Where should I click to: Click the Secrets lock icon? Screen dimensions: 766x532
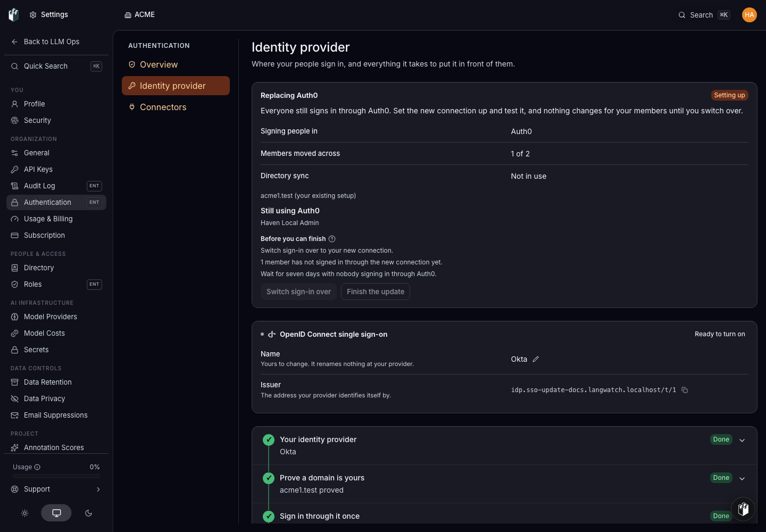(x=15, y=350)
